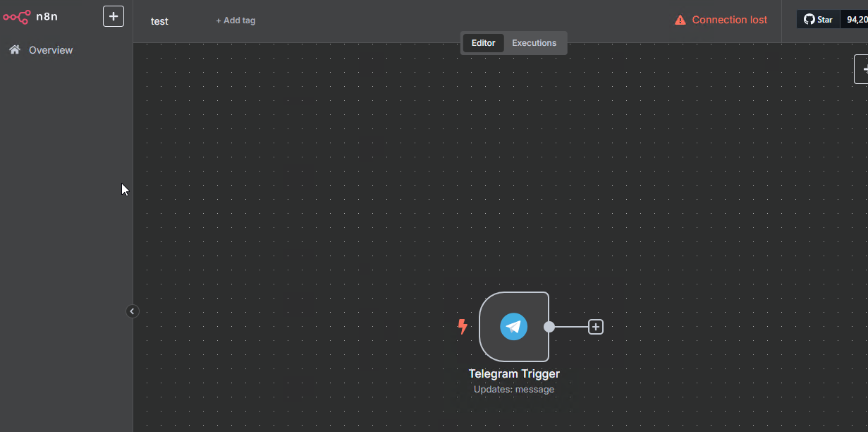This screenshot has width=868, height=432.
Task: Click the red lightning trigger indicator
Action: pos(463,327)
